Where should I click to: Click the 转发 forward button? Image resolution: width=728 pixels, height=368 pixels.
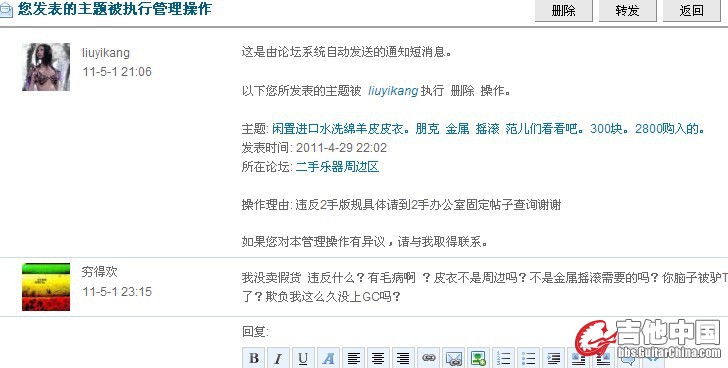coord(627,10)
